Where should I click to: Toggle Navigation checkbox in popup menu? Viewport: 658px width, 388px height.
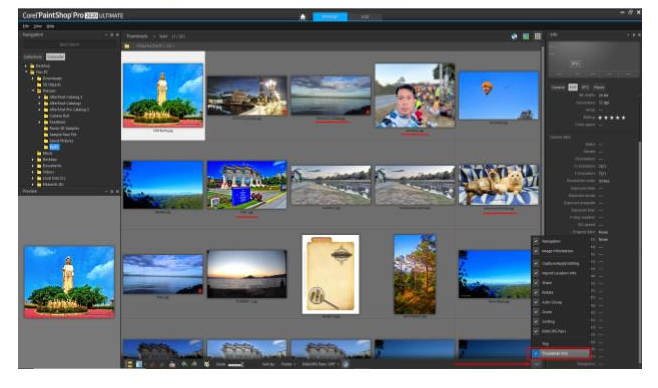click(x=536, y=241)
